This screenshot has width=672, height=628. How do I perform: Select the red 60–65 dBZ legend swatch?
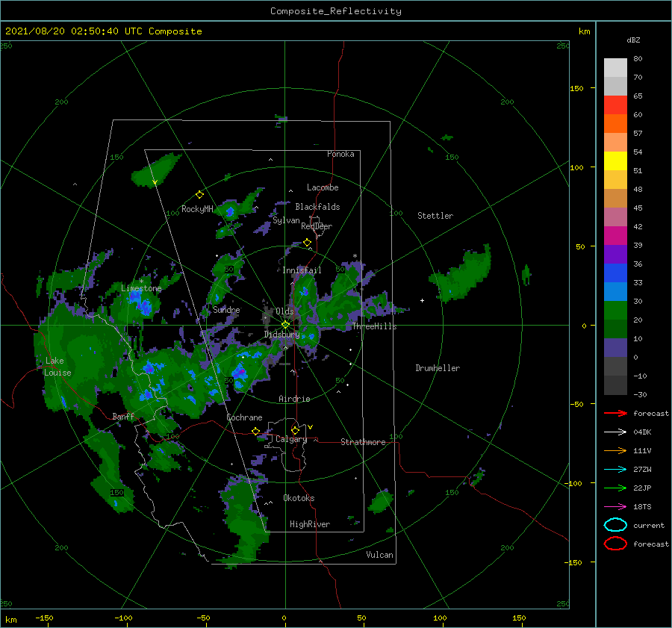coord(615,105)
